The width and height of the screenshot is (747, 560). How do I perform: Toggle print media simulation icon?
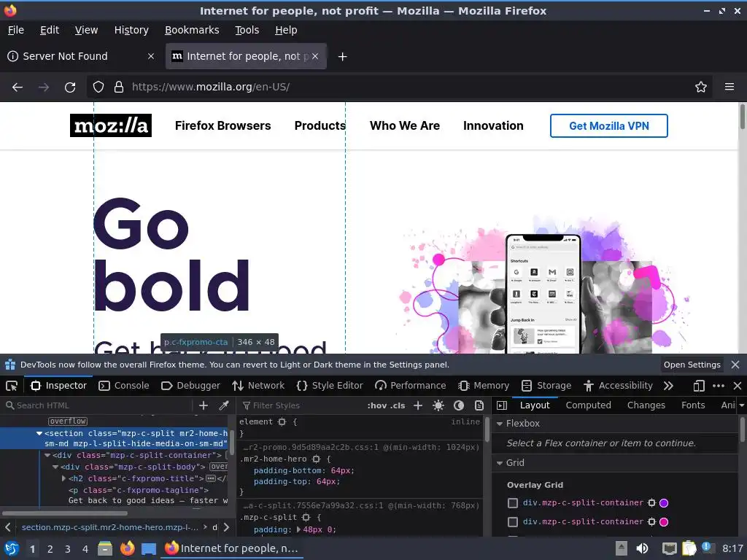tap(479, 405)
